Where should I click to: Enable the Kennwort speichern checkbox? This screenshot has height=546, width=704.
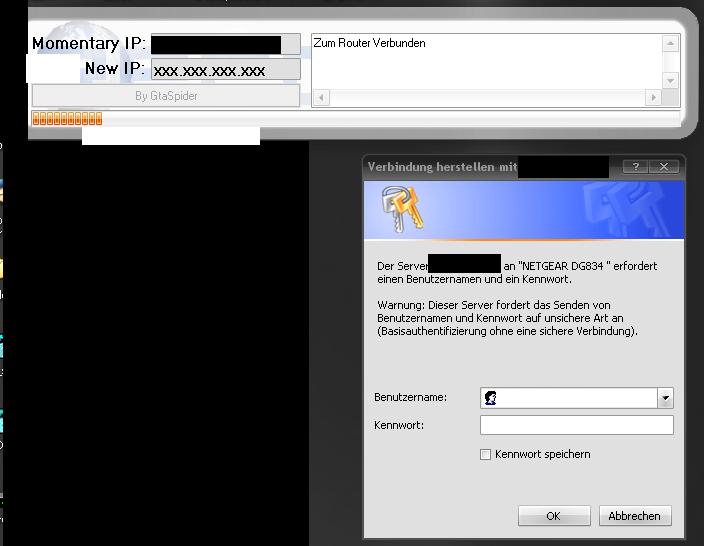[486, 455]
